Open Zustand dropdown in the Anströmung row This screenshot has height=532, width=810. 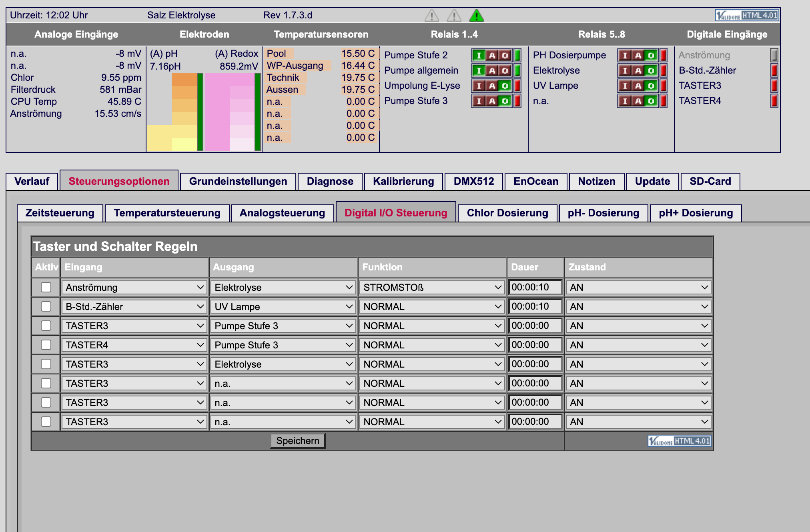638,288
